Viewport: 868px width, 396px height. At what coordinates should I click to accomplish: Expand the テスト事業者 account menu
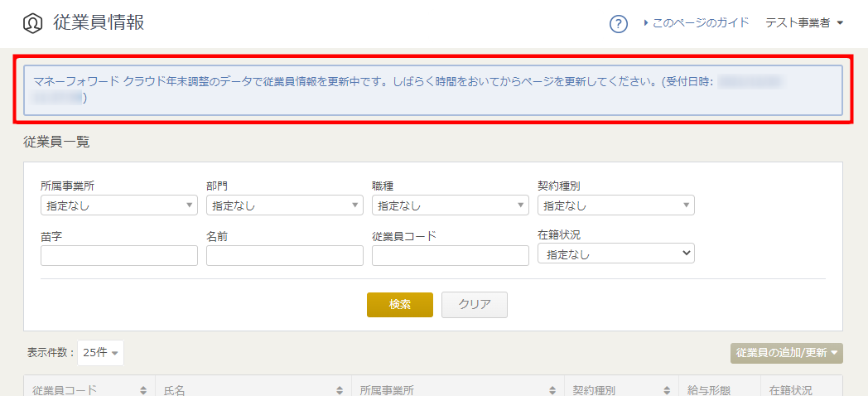point(803,23)
